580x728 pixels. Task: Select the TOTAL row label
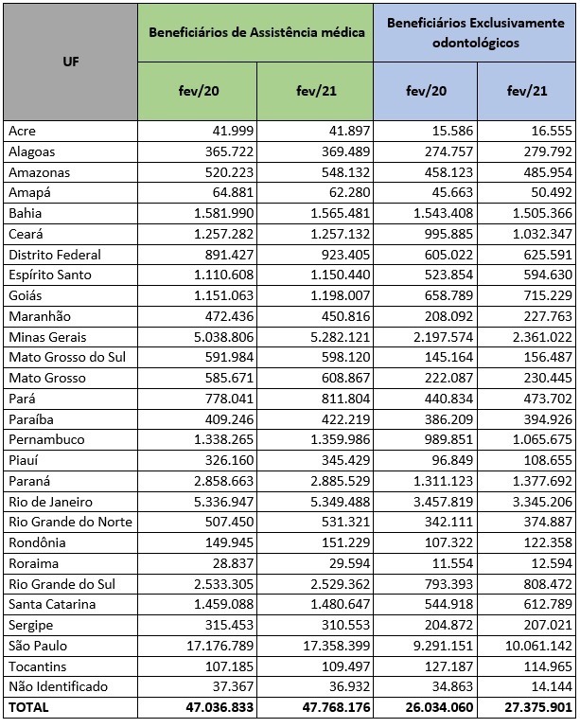[x=28, y=707]
